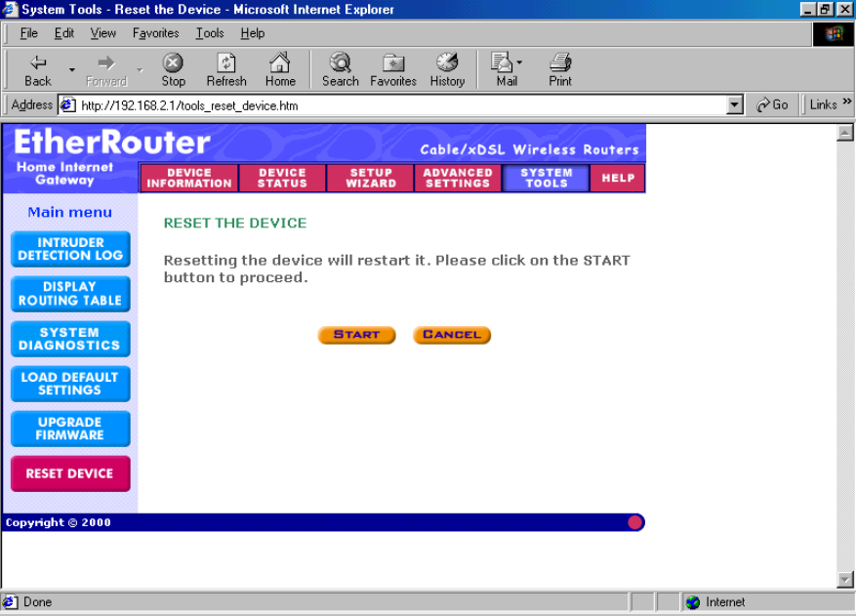Click the Internet zone globe icon

tap(693, 602)
